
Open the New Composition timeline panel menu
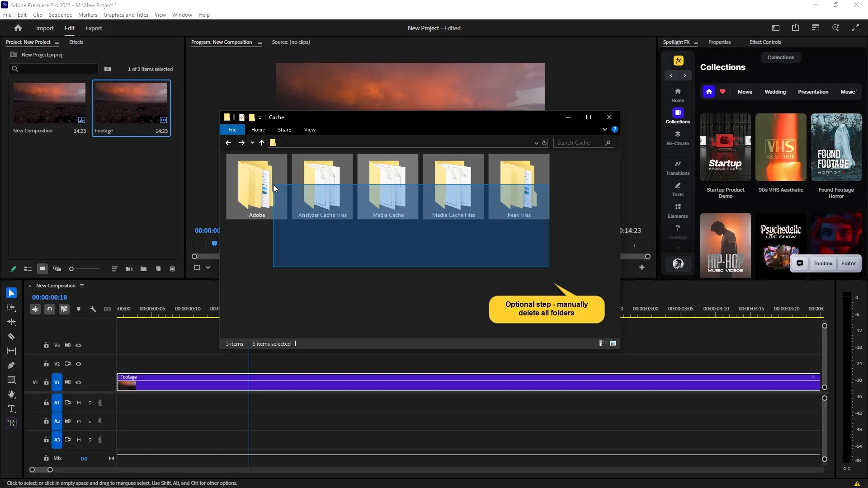click(x=82, y=286)
